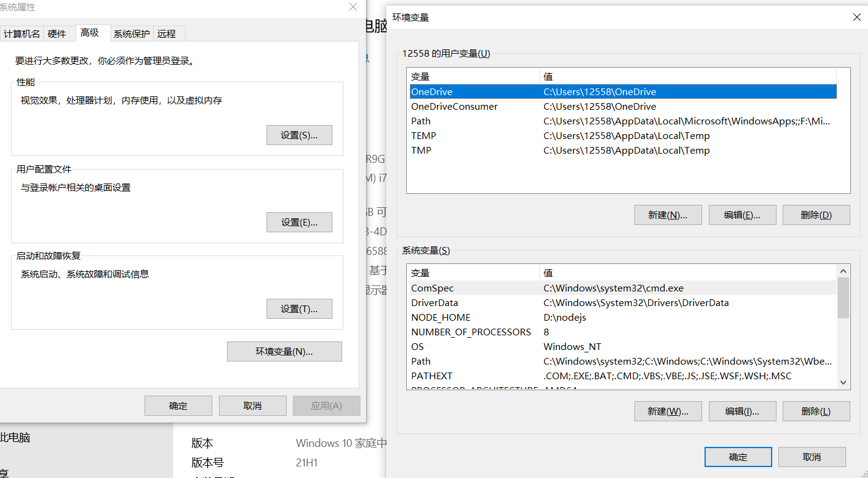
Task: Cancel the 环境变量 dialog with 取消
Action: point(812,457)
